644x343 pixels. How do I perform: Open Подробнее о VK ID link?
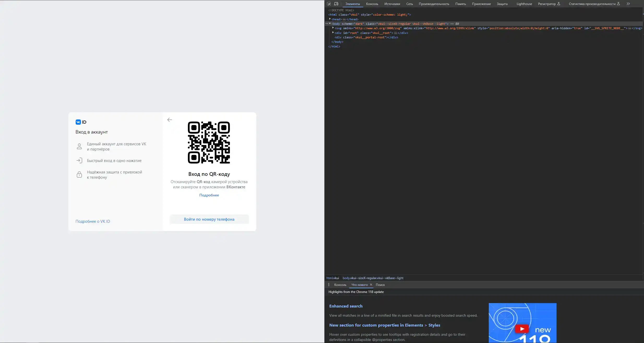point(93,221)
